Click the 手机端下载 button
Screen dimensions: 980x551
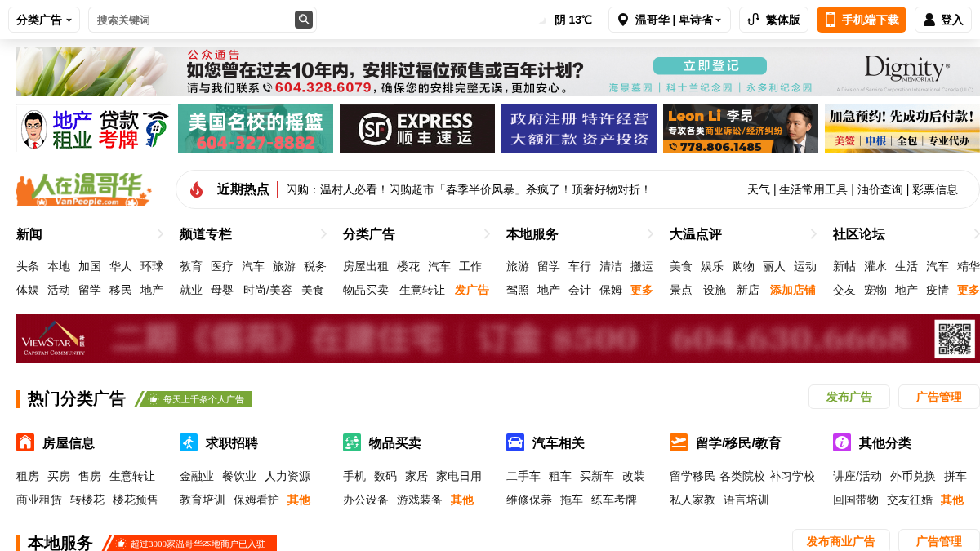pyautogui.click(x=862, y=20)
